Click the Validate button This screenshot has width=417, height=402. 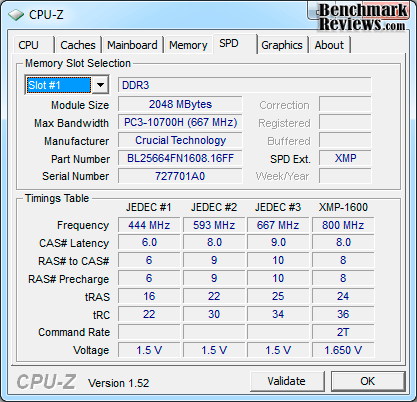point(287,381)
